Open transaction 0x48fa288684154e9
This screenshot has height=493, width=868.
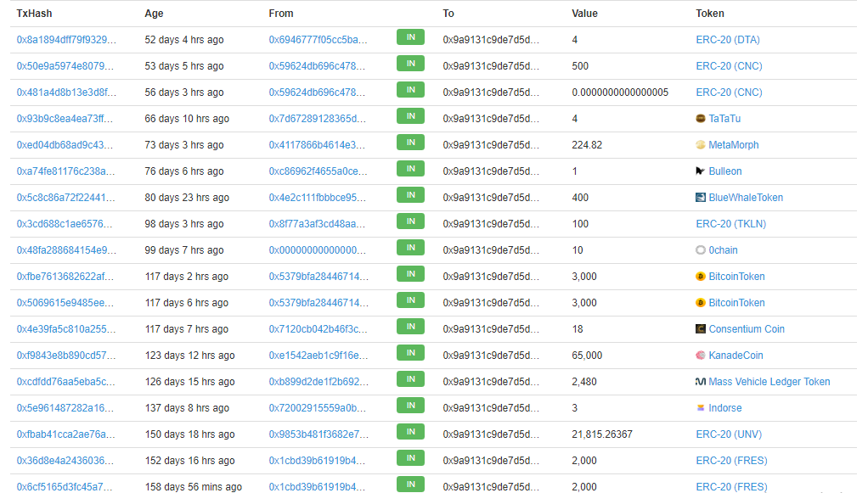(x=66, y=250)
